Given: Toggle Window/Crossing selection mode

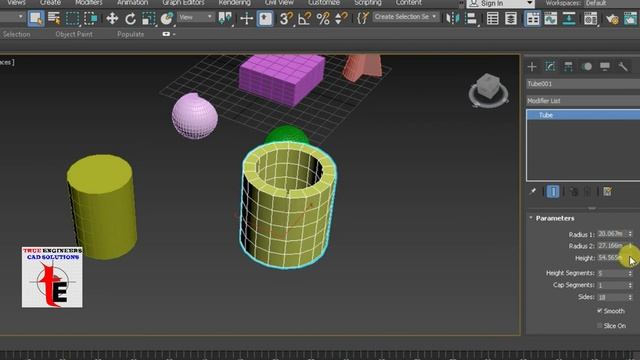Looking at the screenshot, I should 90,18.
